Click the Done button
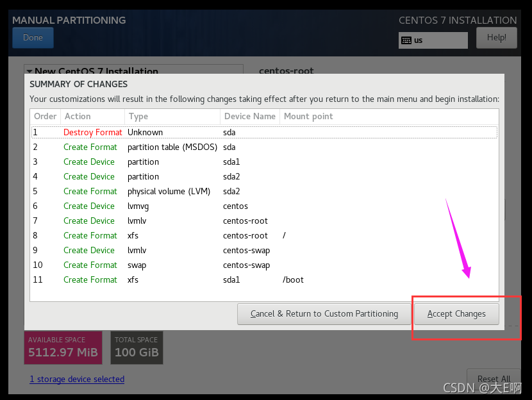Image resolution: width=532 pixels, height=400 pixels. [33, 37]
